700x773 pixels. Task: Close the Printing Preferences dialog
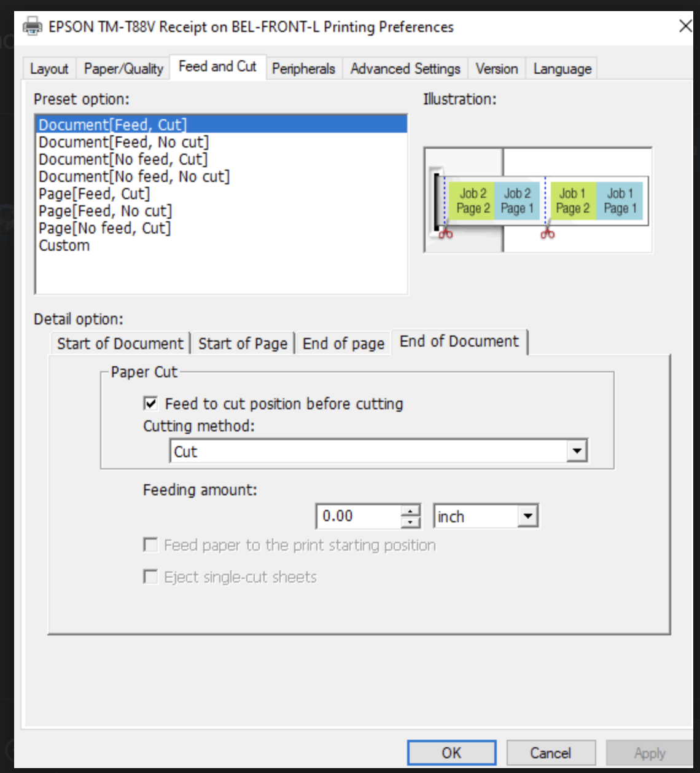click(685, 26)
